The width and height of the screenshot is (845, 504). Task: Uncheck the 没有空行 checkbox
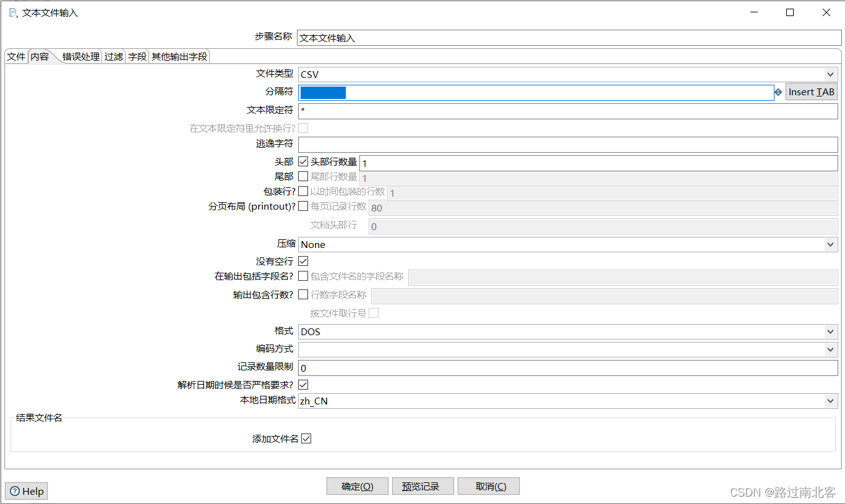(303, 261)
